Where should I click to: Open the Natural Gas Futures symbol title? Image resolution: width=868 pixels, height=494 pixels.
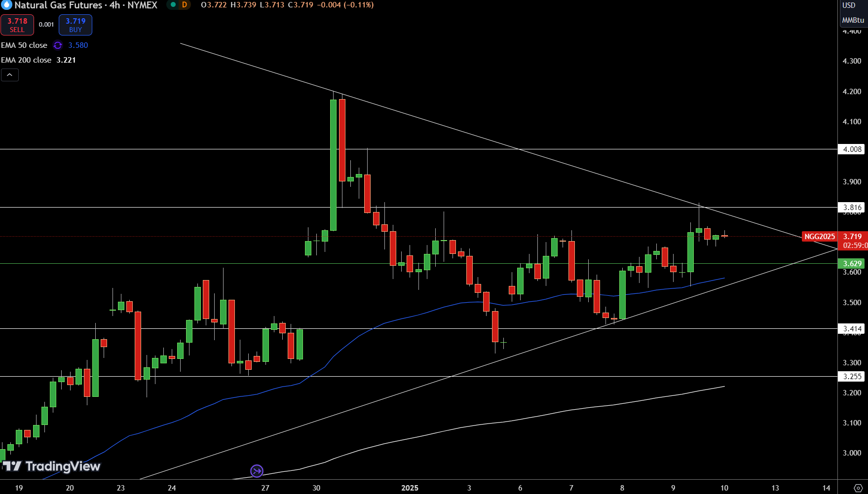85,5
